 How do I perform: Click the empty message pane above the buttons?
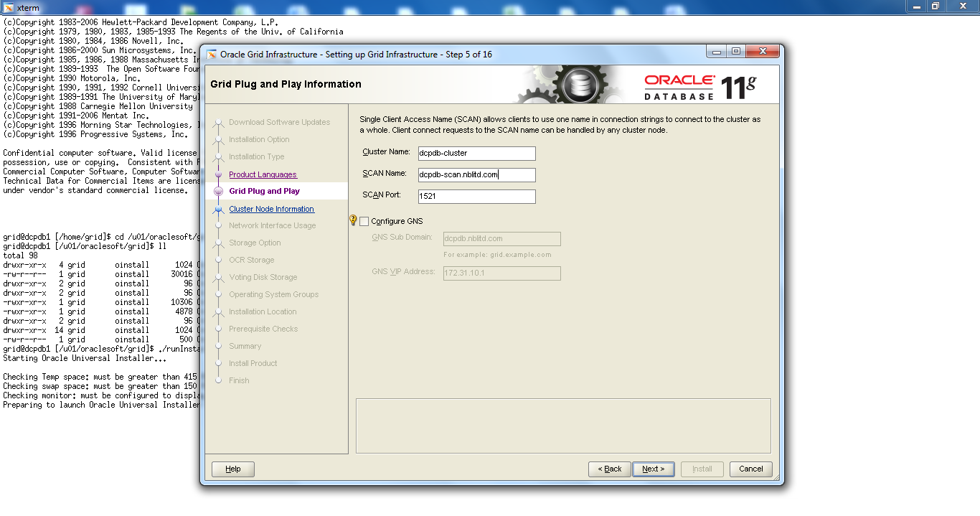coord(563,426)
